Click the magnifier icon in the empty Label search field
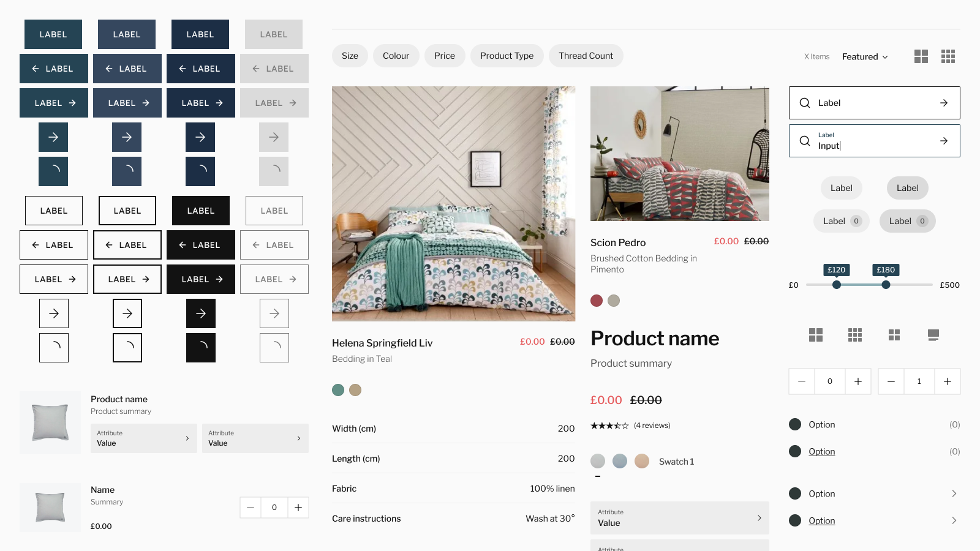This screenshot has height=551, width=980. click(x=805, y=103)
